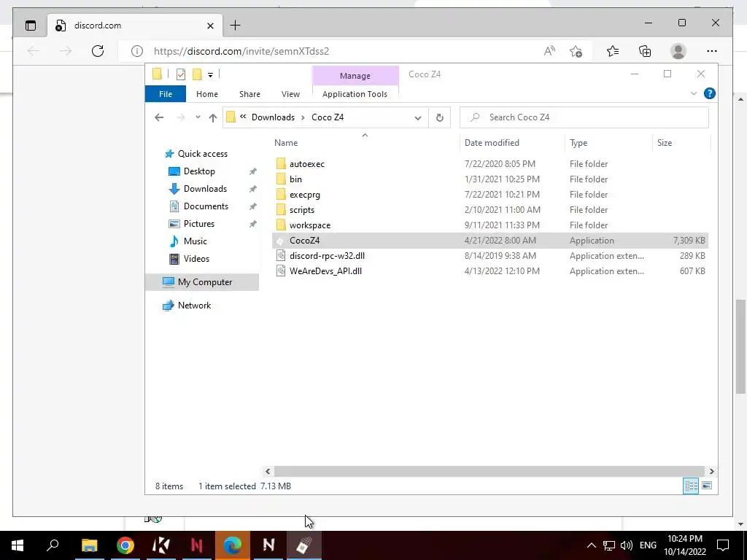Switch to the Home ribbon tab

pos(206,94)
